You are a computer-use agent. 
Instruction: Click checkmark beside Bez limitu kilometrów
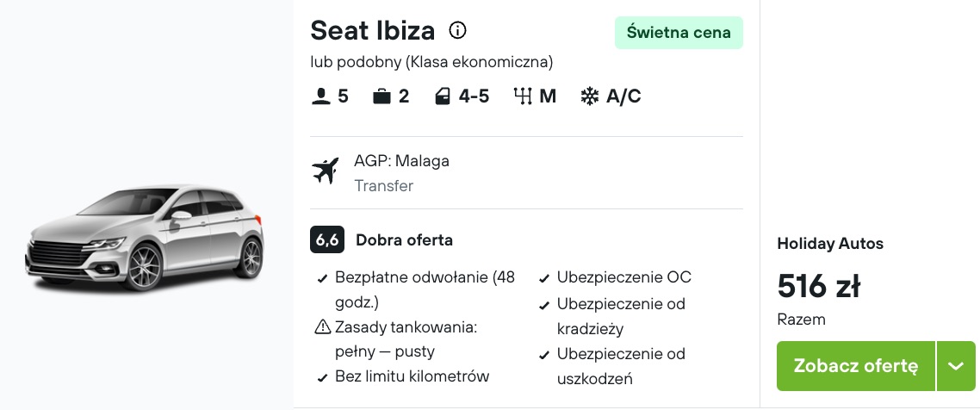click(322, 377)
